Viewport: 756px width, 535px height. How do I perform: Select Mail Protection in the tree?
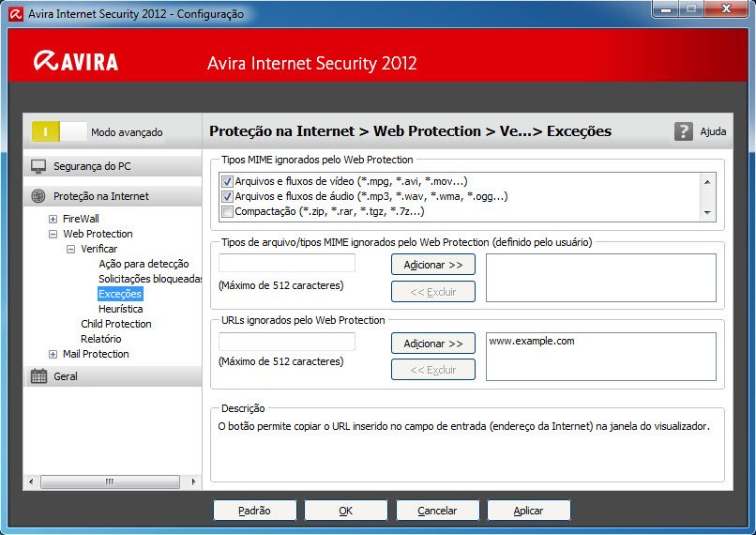96,354
